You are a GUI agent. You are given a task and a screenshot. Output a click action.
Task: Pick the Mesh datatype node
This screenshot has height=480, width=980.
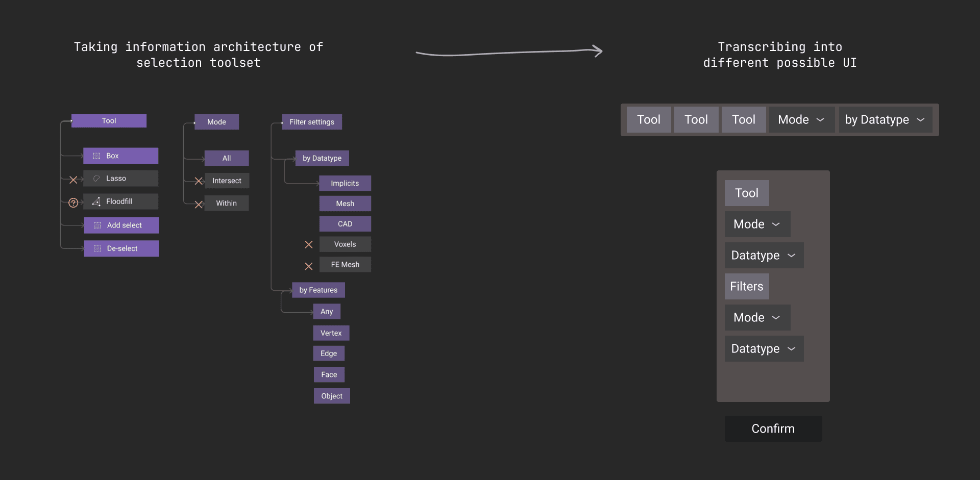[x=345, y=204]
